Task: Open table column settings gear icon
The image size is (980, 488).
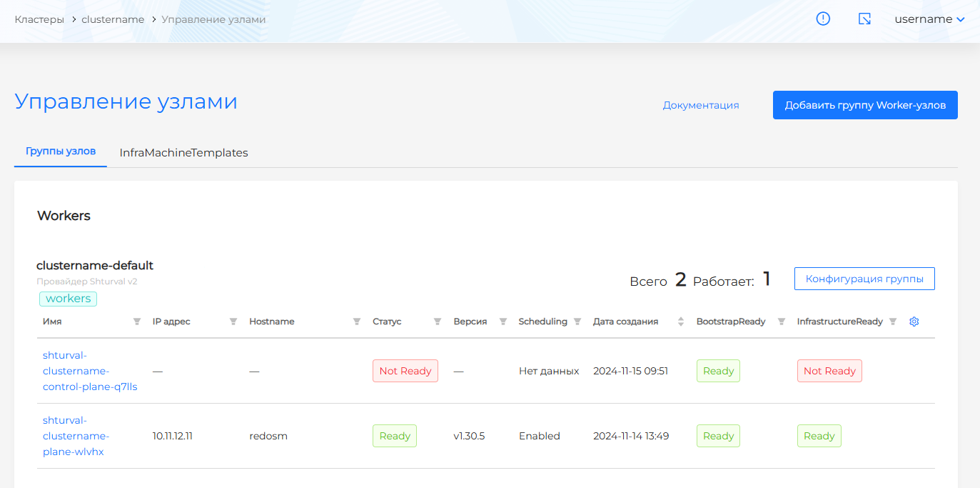Action: pos(914,322)
